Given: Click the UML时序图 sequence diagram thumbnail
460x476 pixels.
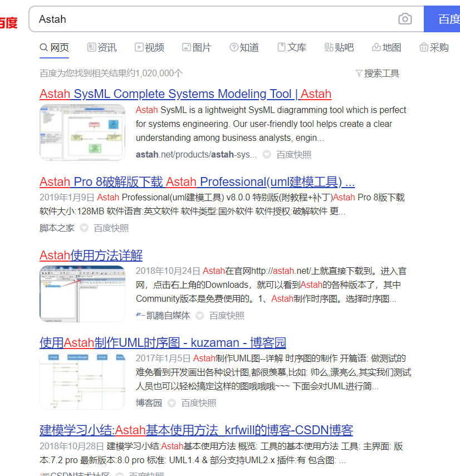Looking at the screenshot, I should pos(82,381).
